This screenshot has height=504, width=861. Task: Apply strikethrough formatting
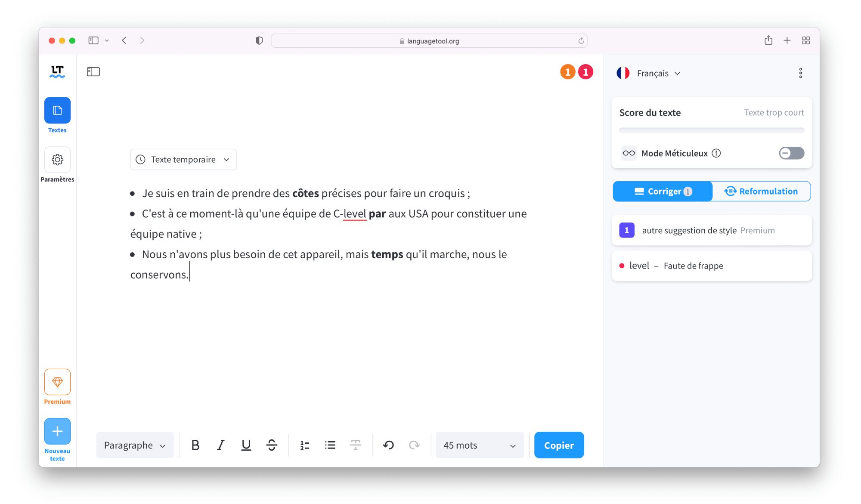272,445
